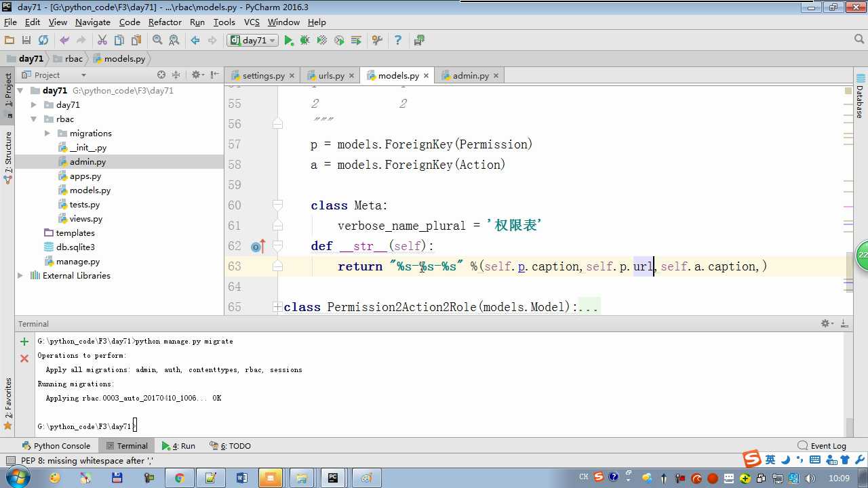Viewport: 868px width, 488px height.
Task: Toggle the Favorites side panel
Action: coord(8,404)
